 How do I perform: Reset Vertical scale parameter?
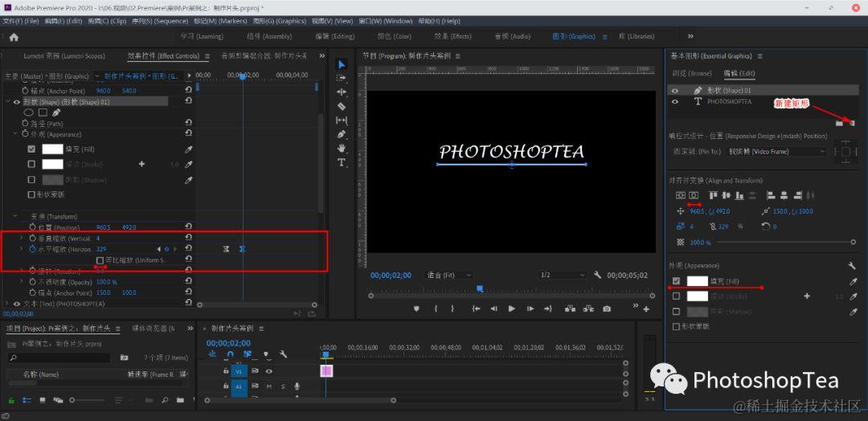[188, 238]
